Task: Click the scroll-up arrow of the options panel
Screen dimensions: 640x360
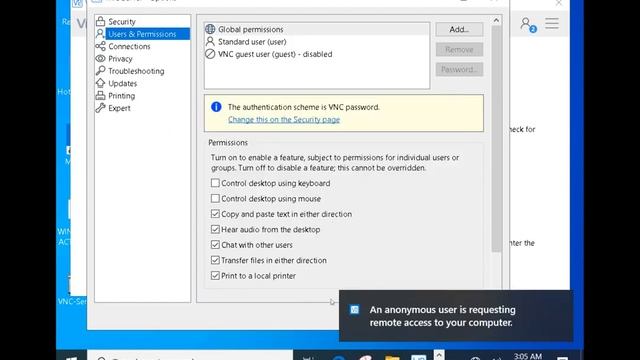Action: click(496, 20)
